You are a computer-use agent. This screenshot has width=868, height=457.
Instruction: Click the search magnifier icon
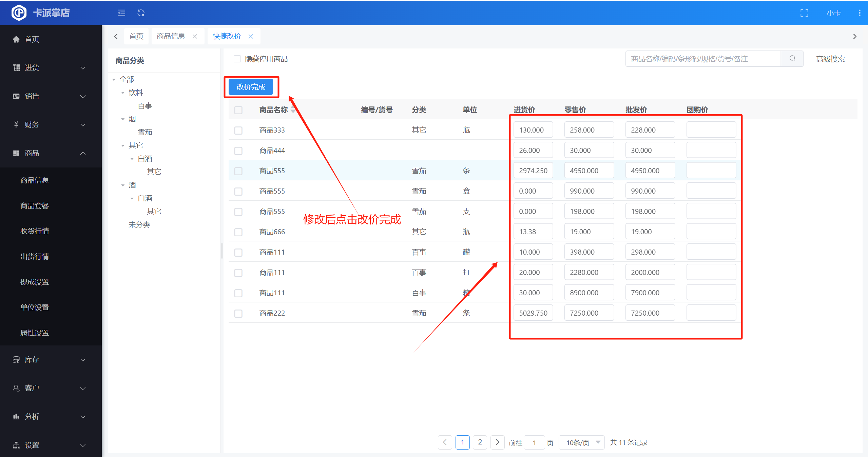coord(792,59)
